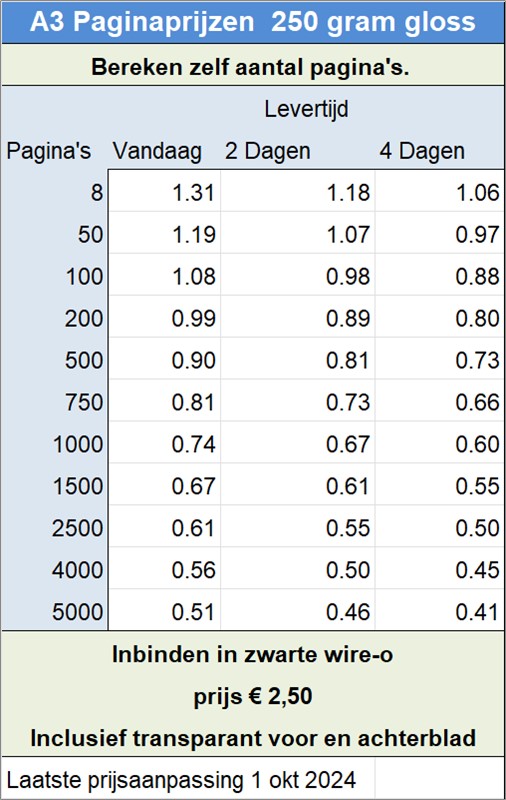506x800 pixels.
Task: Select the 0.66 cell for 750 pages
Action: (x=440, y=403)
